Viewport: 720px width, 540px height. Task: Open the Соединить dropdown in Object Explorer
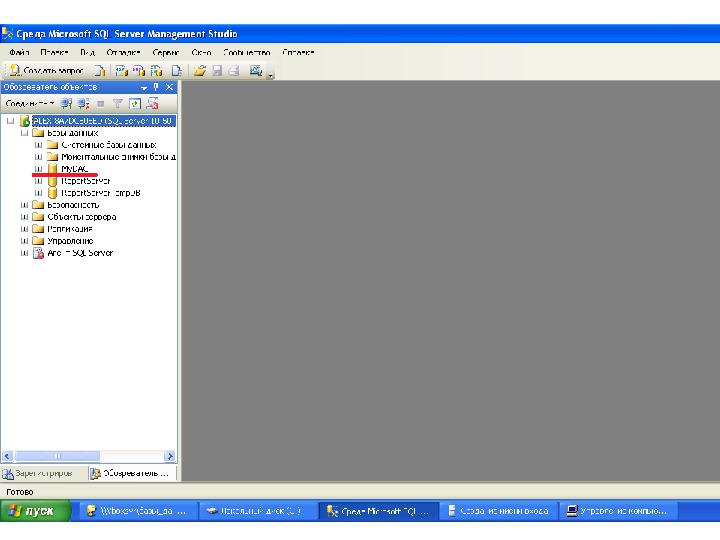[x=30, y=104]
